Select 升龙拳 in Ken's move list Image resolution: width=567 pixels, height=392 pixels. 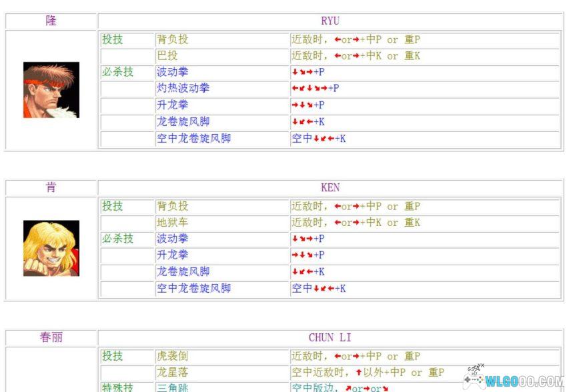tap(172, 255)
